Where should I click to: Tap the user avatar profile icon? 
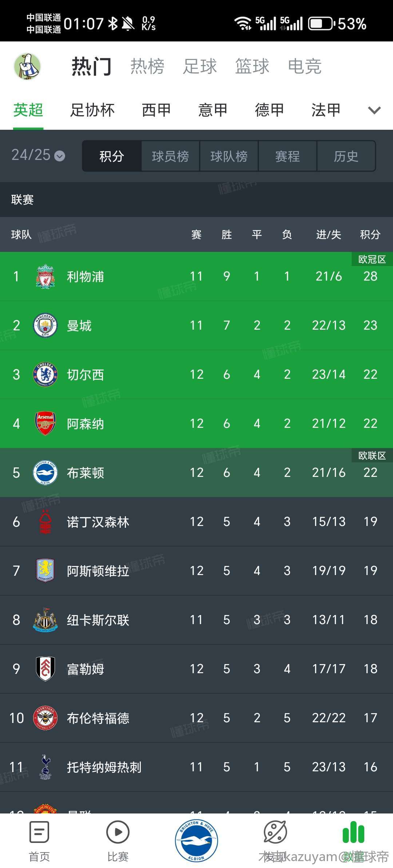click(27, 67)
